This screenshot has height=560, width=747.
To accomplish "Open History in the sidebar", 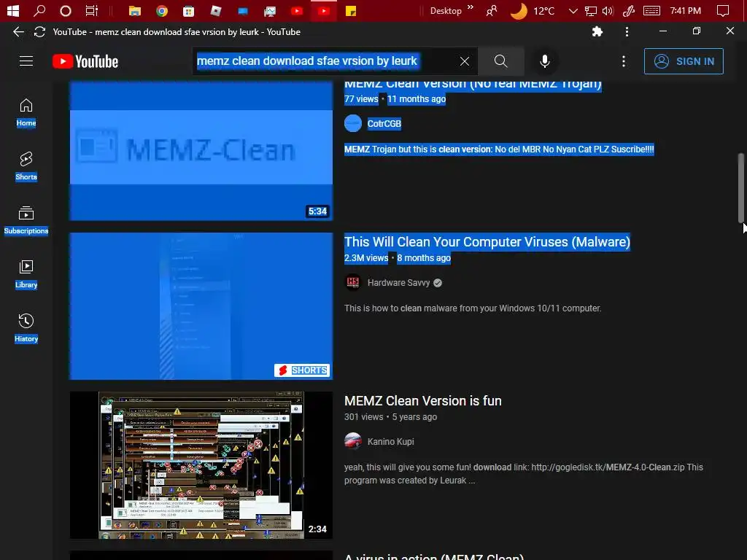I will [x=26, y=329].
